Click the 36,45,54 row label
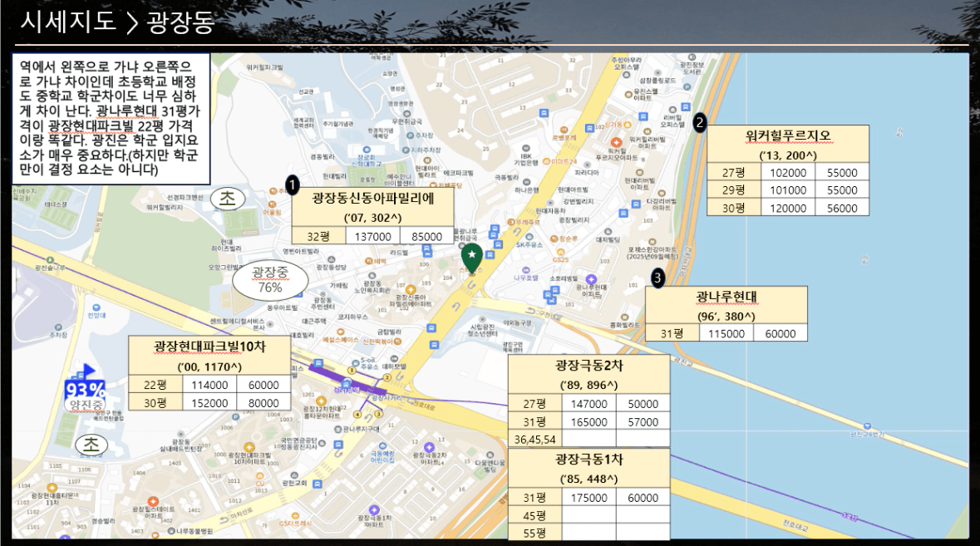 pos(535,439)
